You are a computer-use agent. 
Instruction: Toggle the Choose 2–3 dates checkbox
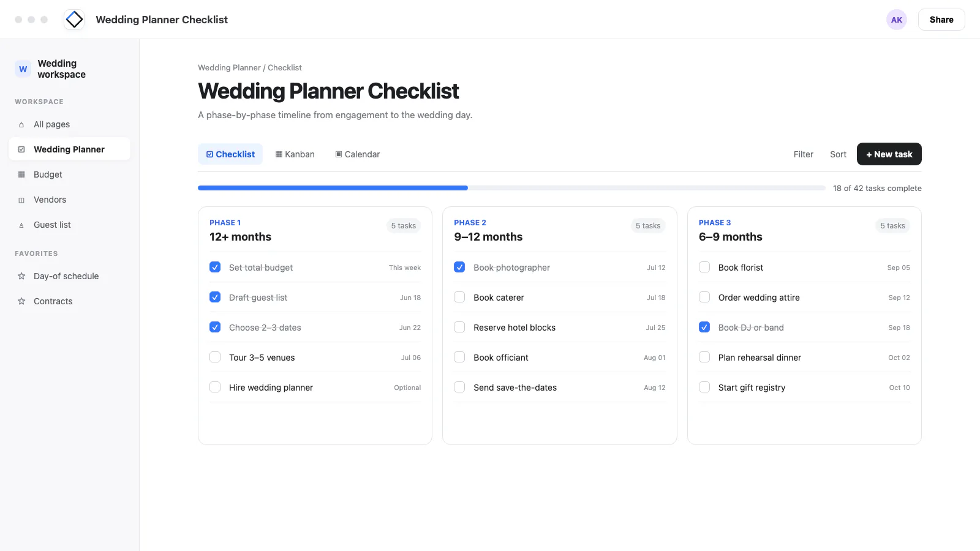(x=215, y=327)
